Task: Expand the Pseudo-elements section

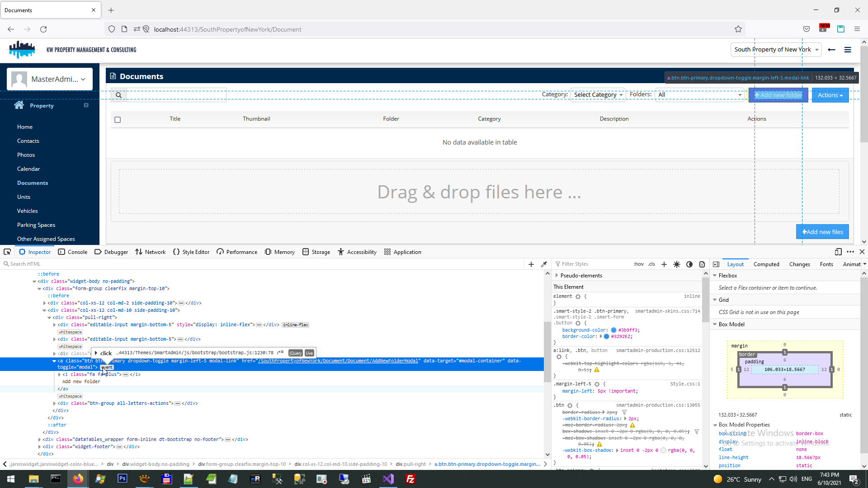Action: coord(557,276)
